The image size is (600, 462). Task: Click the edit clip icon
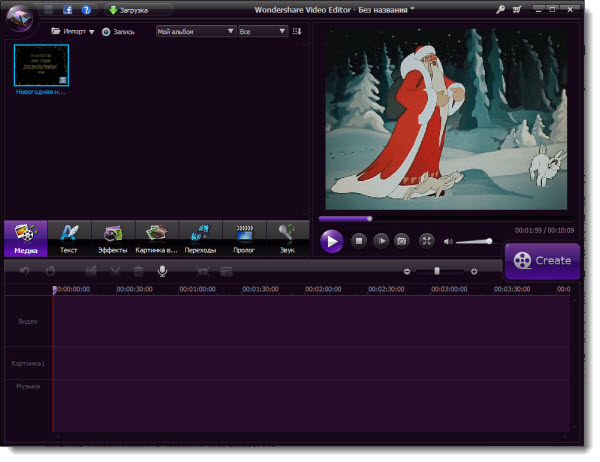(91, 271)
